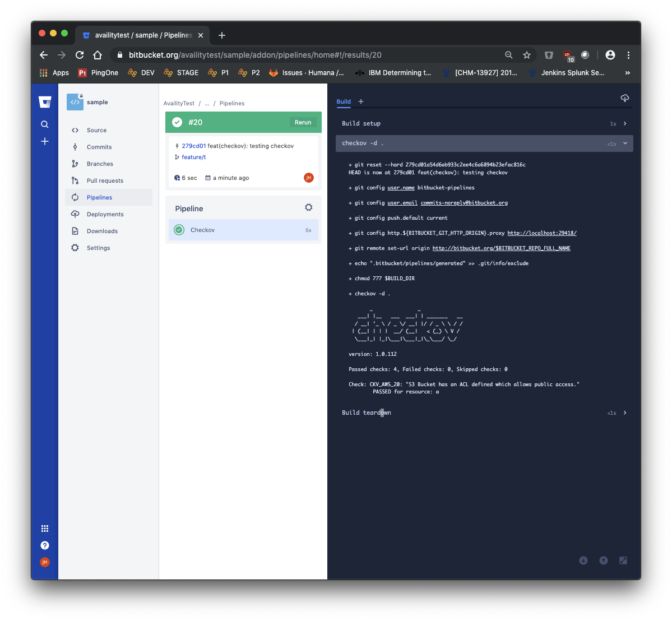Click the pipeline #20 success check icon
672x621 pixels.
point(177,122)
